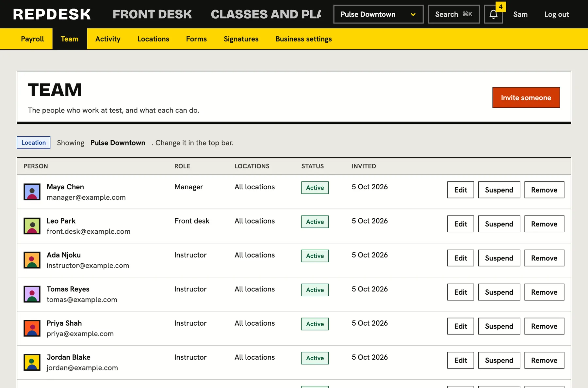This screenshot has height=388, width=588.
Task: Click the Invite someone button
Action: 526,98
